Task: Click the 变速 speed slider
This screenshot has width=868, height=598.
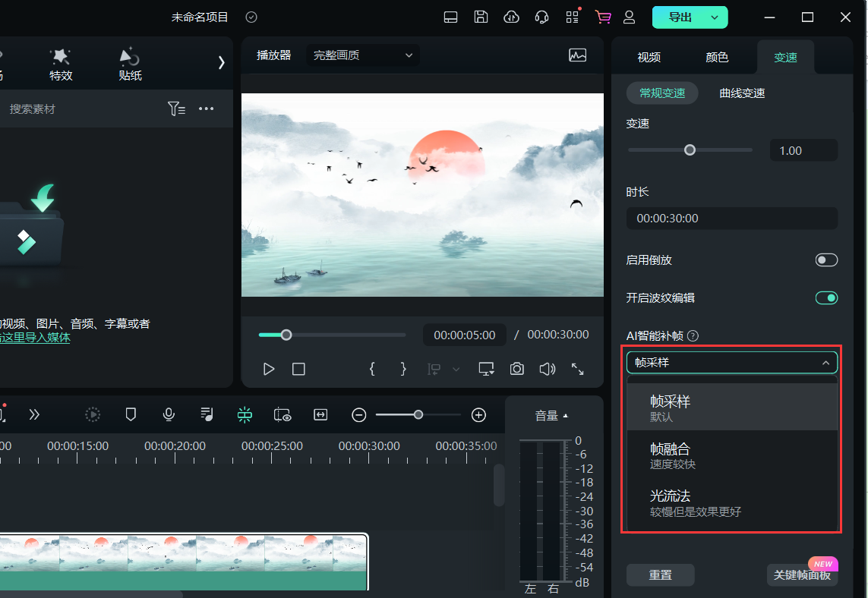Action: tap(690, 149)
